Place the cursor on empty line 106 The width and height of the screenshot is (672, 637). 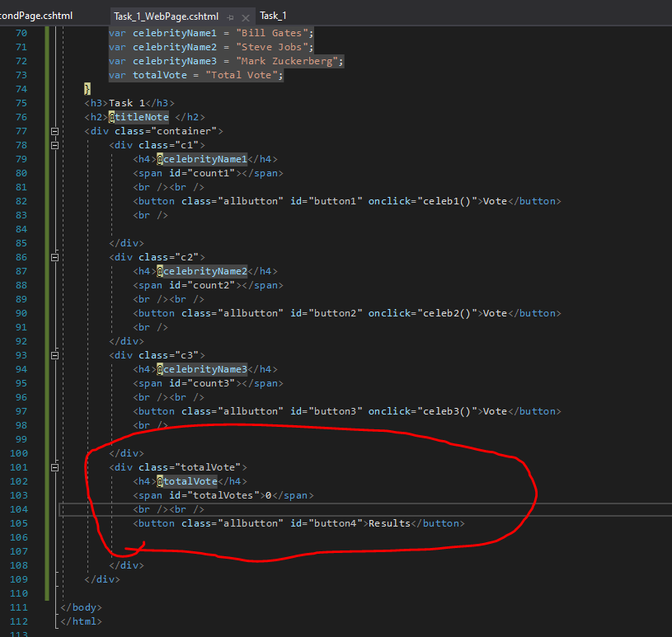(x=247, y=537)
